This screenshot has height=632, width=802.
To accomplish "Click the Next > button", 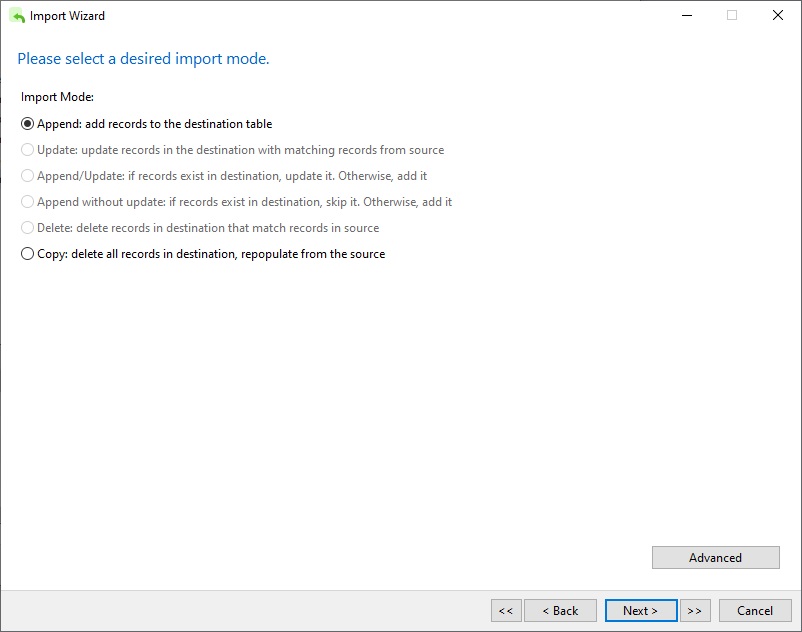I will 641,611.
